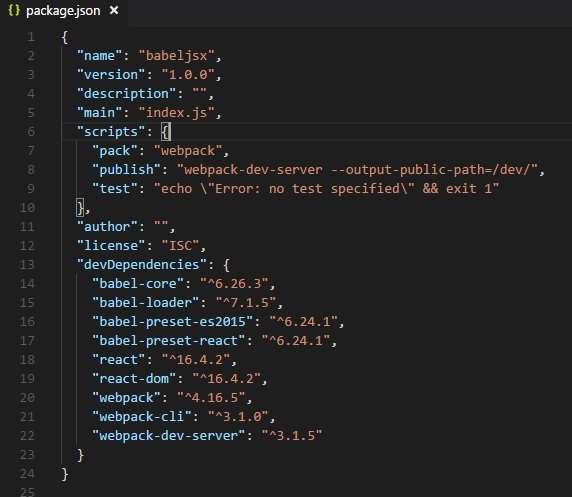572x497 pixels.
Task: Click the "version" key
Action: 111,75
